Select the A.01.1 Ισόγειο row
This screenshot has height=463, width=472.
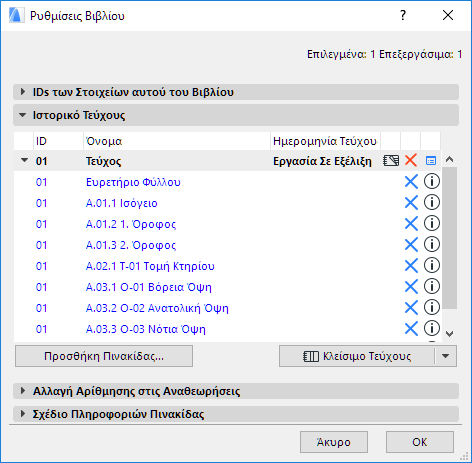[228, 203]
